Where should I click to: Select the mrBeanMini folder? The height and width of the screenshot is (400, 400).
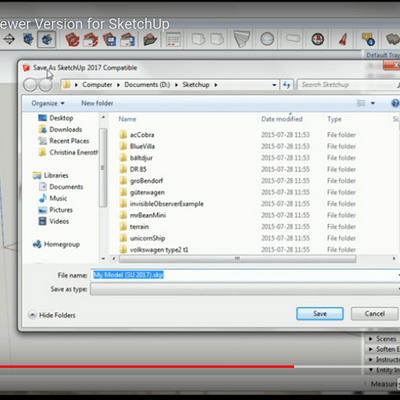click(143, 215)
